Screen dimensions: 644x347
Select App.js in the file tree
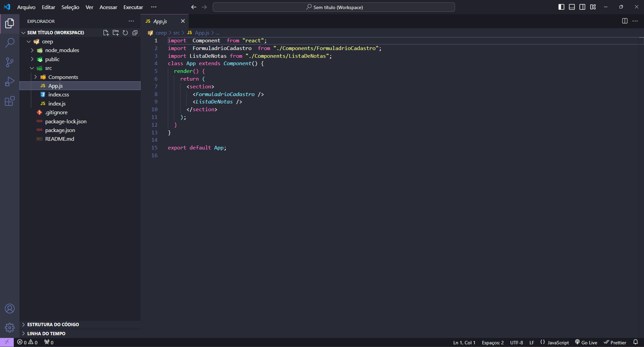click(80, 86)
